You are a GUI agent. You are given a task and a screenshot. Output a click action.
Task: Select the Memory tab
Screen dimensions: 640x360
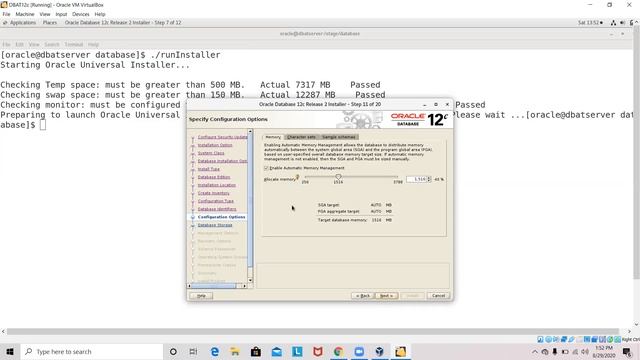(x=273, y=137)
